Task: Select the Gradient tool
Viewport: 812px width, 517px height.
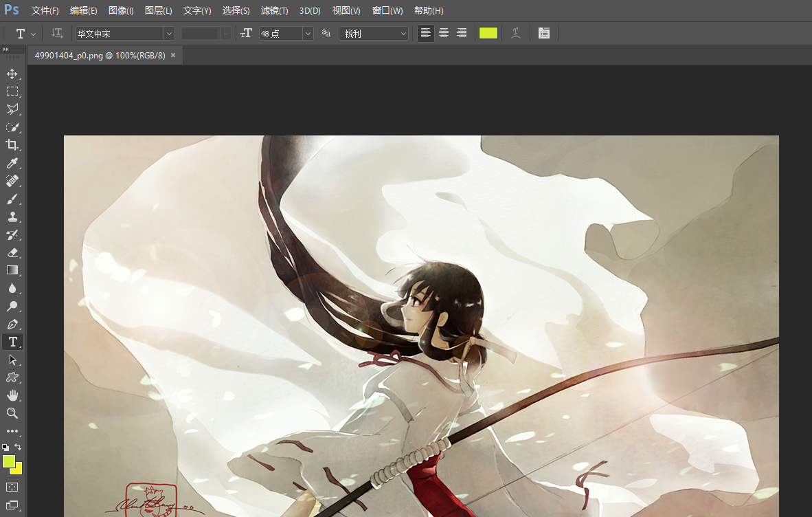Action: (12, 270)
